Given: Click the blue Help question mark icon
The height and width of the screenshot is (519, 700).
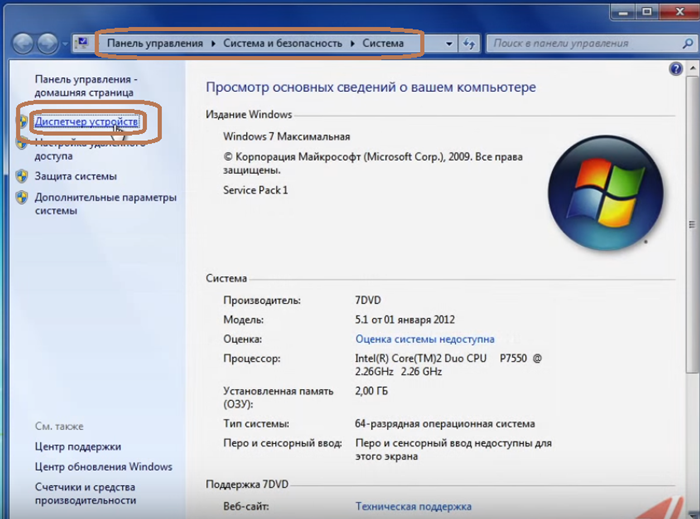Looking at the screenshot, I should coord(676,69).
